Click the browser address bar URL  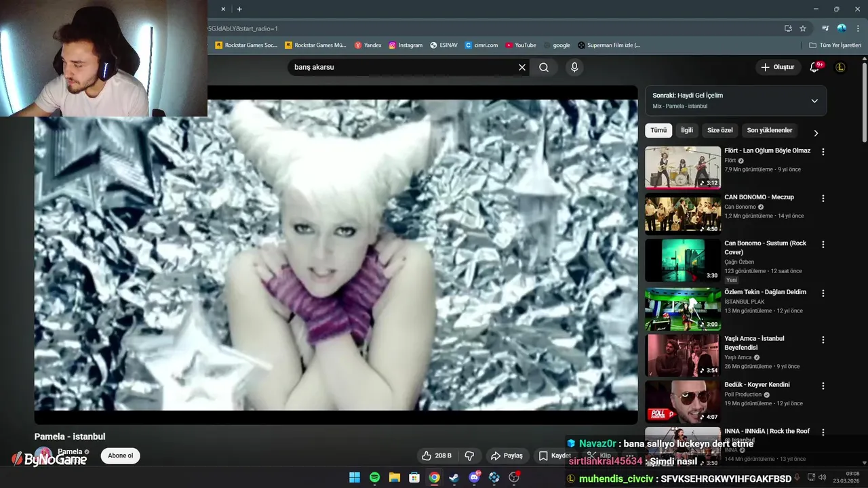(x=242, y=28)
